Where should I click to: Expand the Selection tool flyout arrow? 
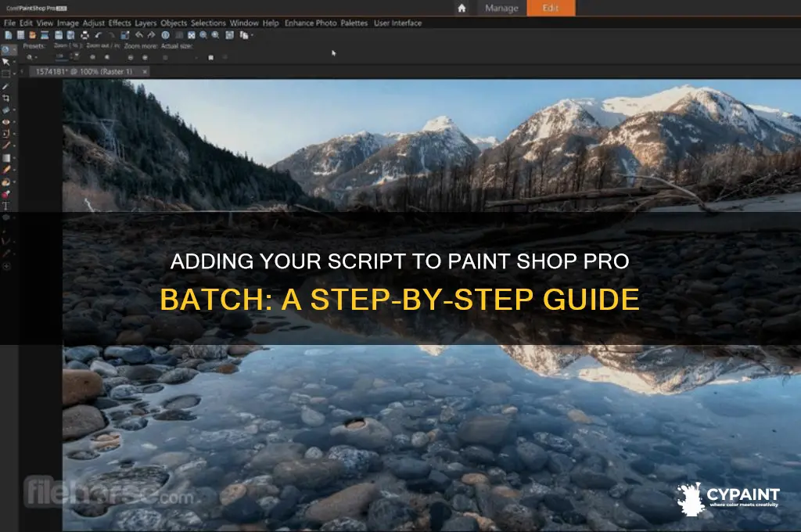(14, 74)
